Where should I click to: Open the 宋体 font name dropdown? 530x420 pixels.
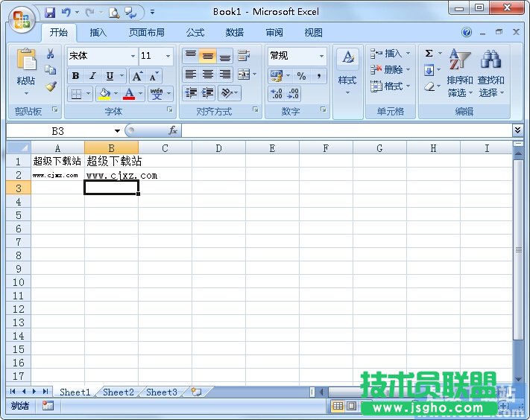coord(133,56)
